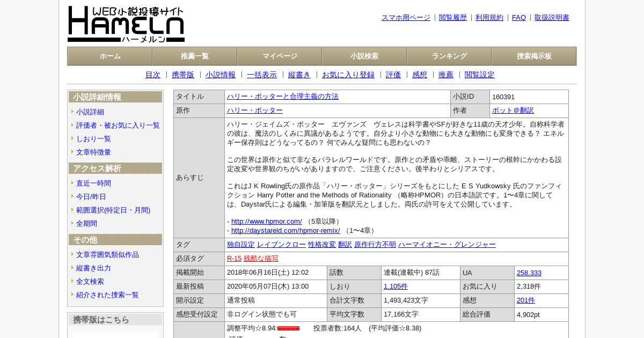Click the Hameln site logo
This screenshot has width=644, height=338.
point(126,24)
